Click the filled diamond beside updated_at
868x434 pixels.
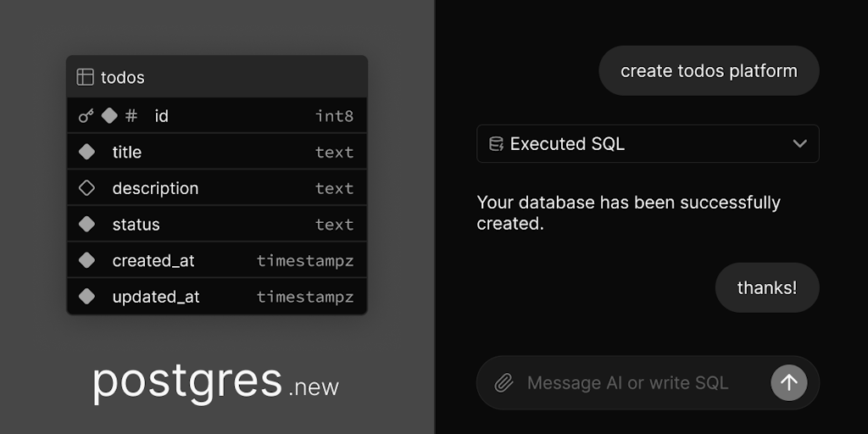pyautogui.click(x=86, y=297)
